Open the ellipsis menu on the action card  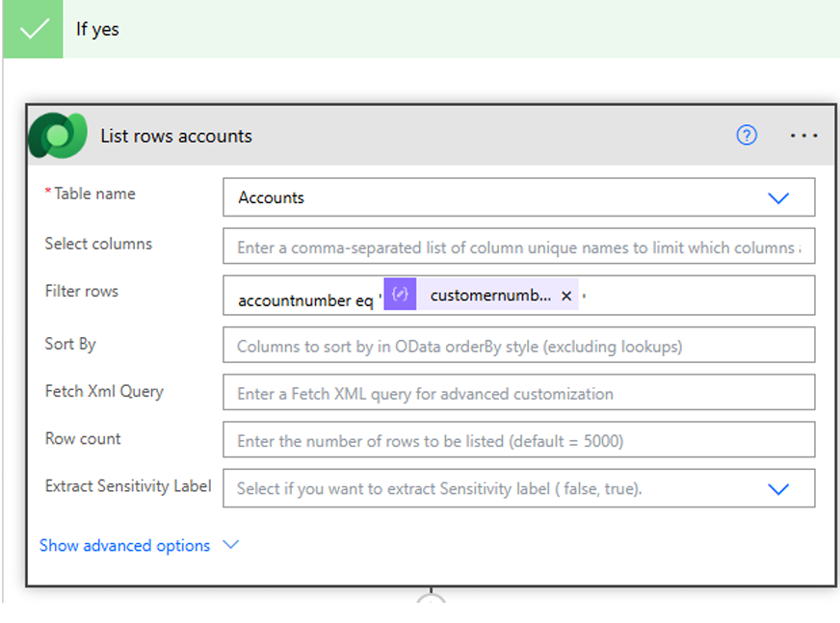click(803, 136)
